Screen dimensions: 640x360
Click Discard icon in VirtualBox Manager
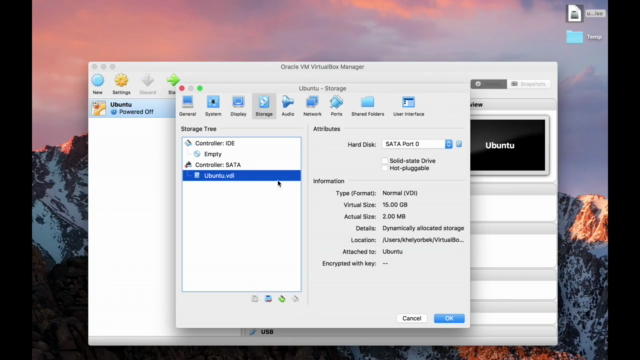click(148, 84)
